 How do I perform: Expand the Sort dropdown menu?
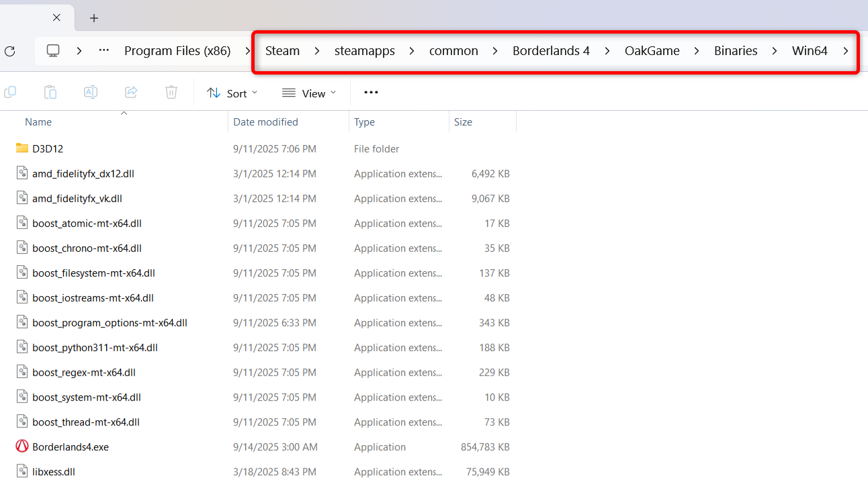point(232,93)
